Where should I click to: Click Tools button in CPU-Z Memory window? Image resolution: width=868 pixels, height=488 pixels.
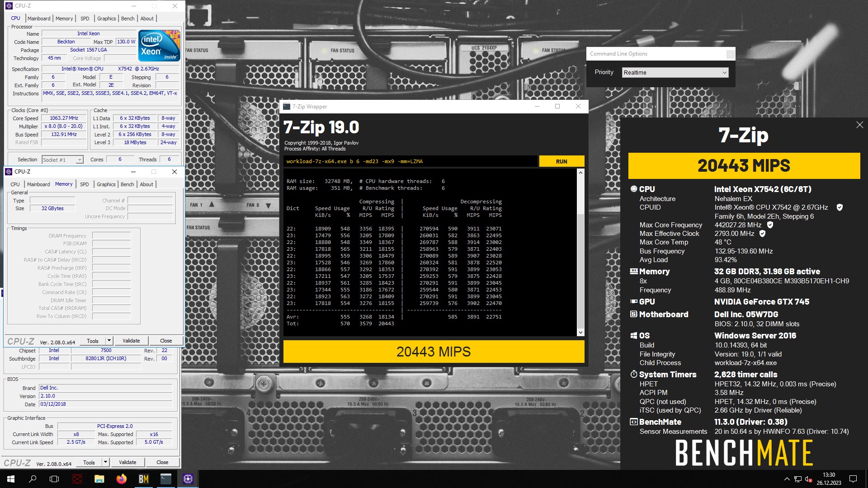click(x=93, y=341)
